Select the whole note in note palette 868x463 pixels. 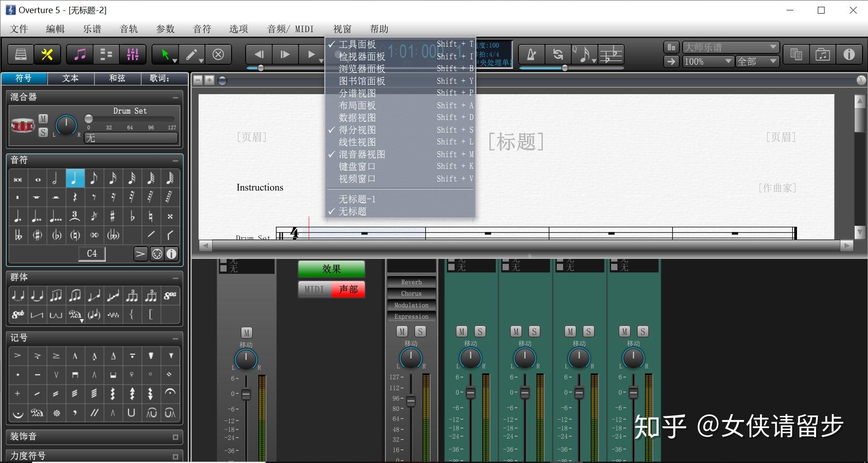coord(37,179)
